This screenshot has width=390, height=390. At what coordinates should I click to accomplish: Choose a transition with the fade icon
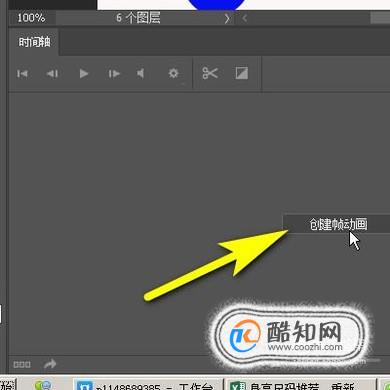point(242,73)
